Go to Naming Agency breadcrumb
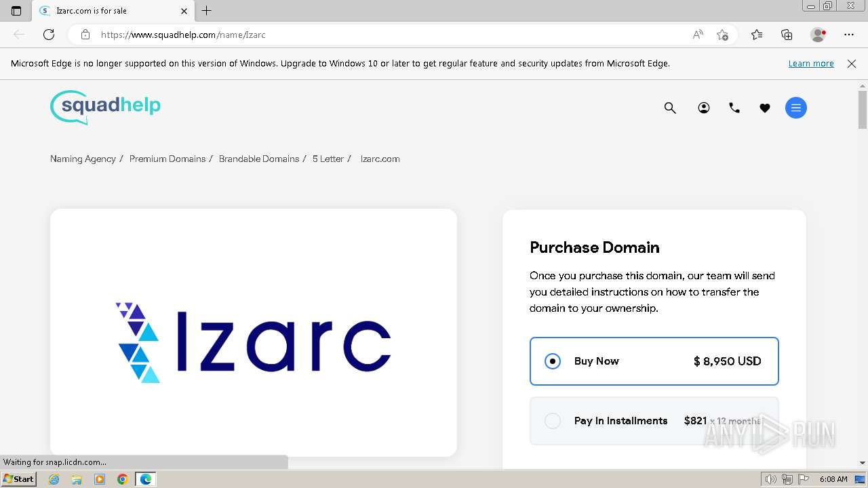 tap(83, 159)
